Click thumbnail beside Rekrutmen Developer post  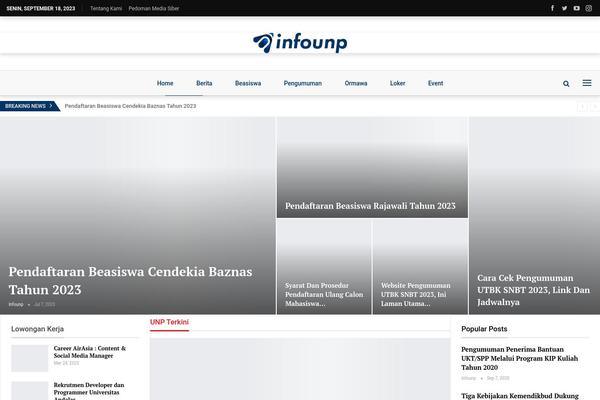click(29, 391)
